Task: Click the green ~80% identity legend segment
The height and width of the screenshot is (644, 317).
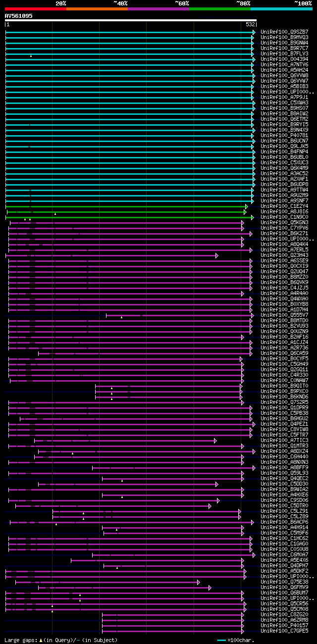Action: (220, 8)
